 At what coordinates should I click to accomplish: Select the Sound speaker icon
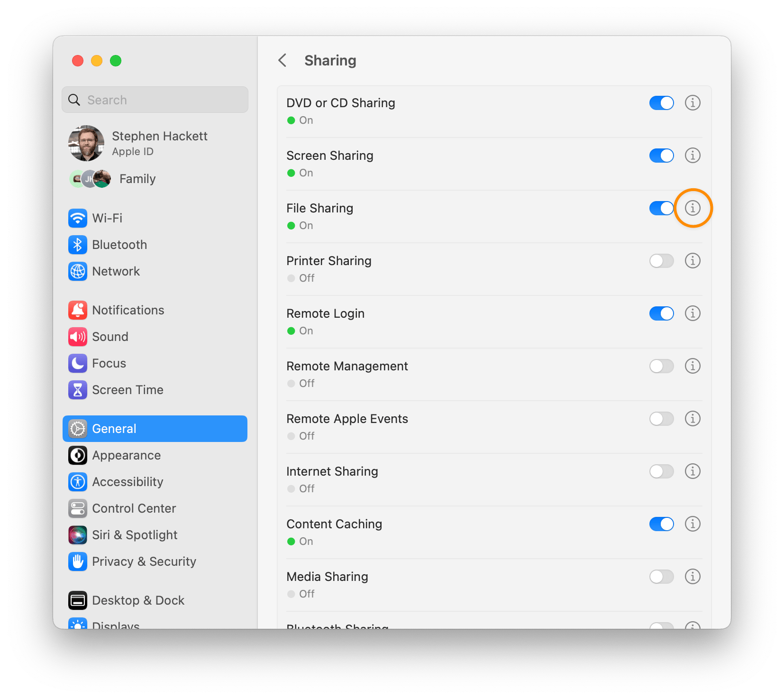click(x=78, y=337)
